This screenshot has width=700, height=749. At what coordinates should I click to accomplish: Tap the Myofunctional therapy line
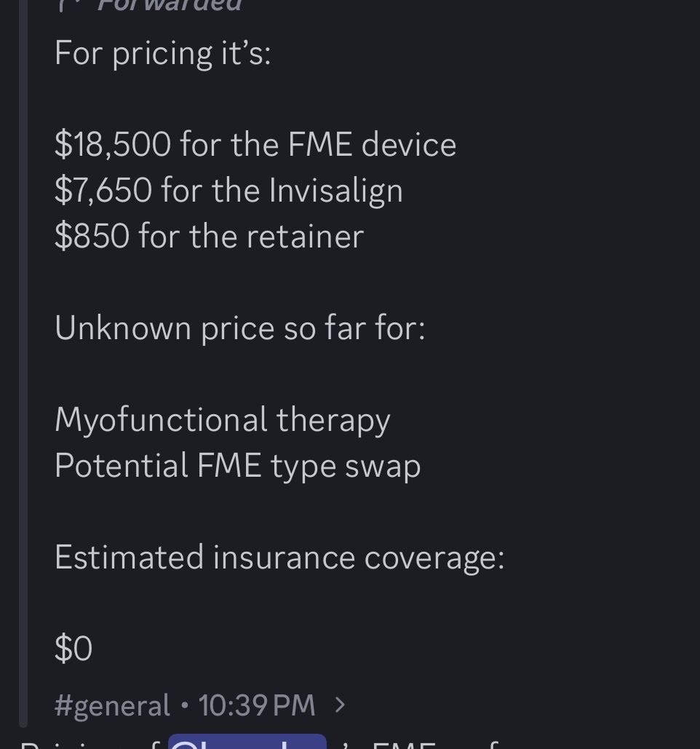[x=222, y=419]
